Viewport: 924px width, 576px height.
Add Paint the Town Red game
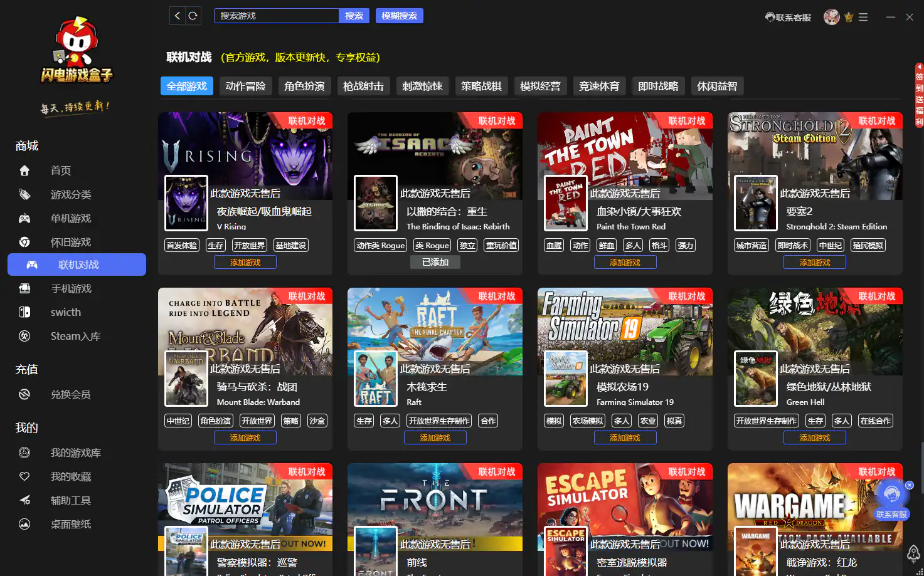(625, 262)
